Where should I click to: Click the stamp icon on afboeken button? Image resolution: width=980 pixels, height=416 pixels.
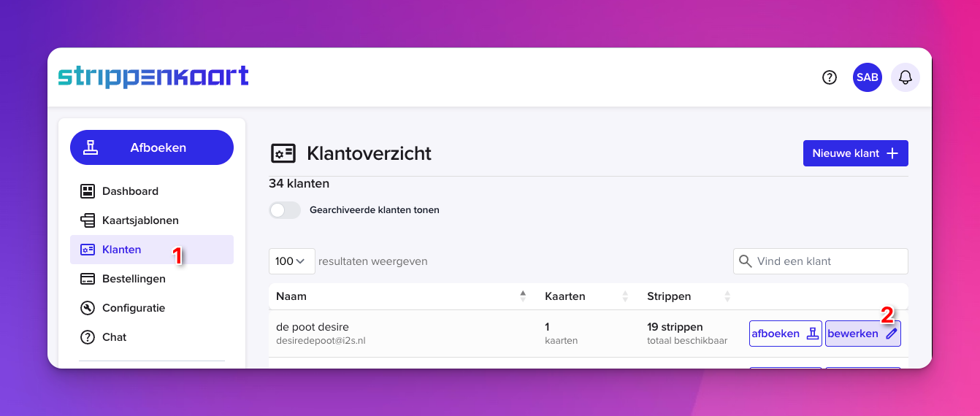(813, 334)
